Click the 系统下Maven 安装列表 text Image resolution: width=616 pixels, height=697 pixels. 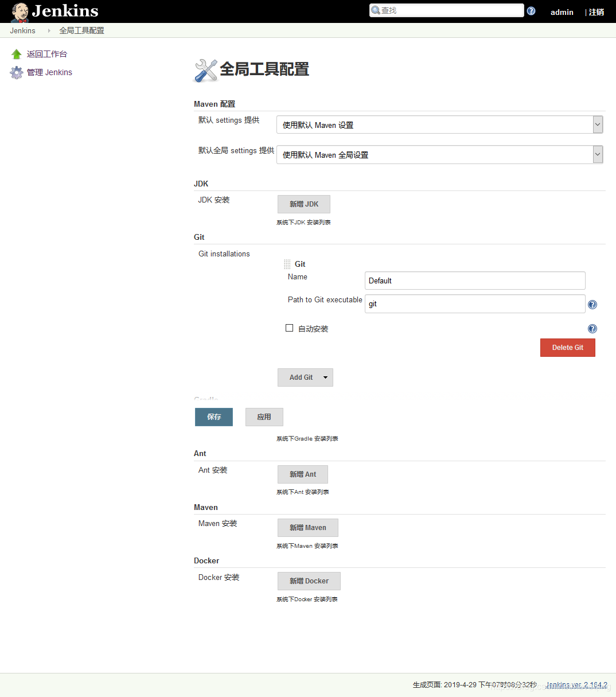(x=307, y=546)
